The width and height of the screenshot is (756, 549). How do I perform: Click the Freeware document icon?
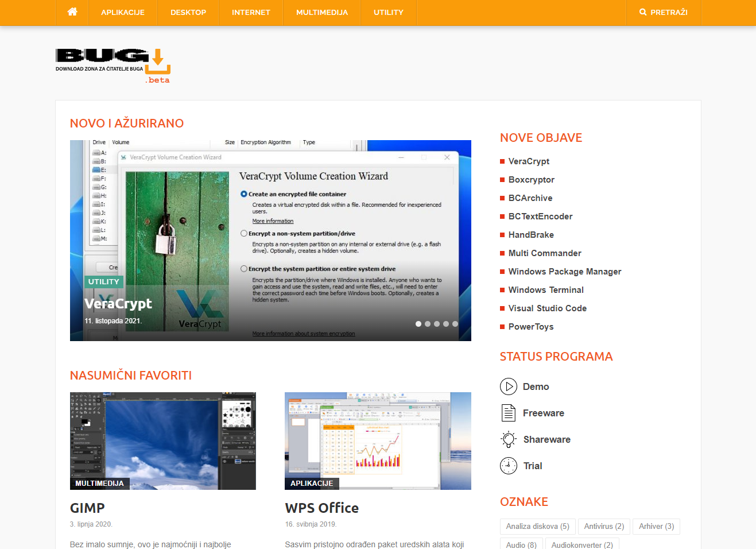509,413
